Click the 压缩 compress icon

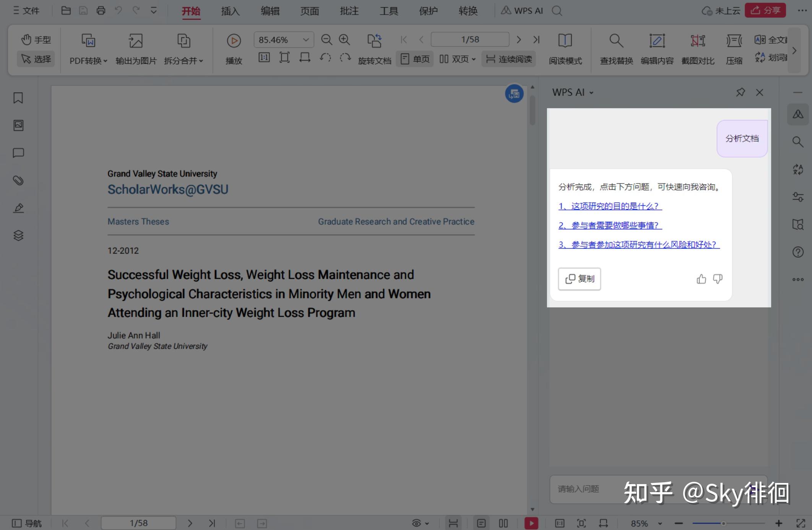[734, 49]
